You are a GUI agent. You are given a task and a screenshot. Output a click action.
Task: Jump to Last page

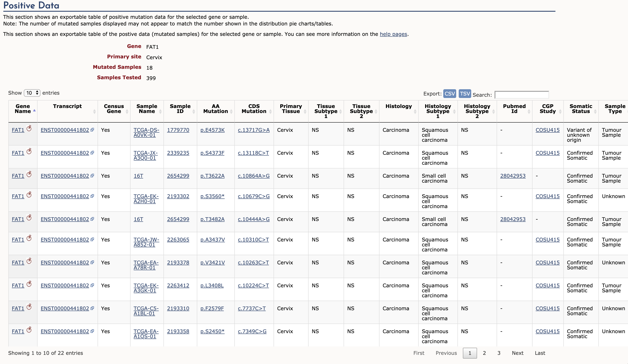540,353
